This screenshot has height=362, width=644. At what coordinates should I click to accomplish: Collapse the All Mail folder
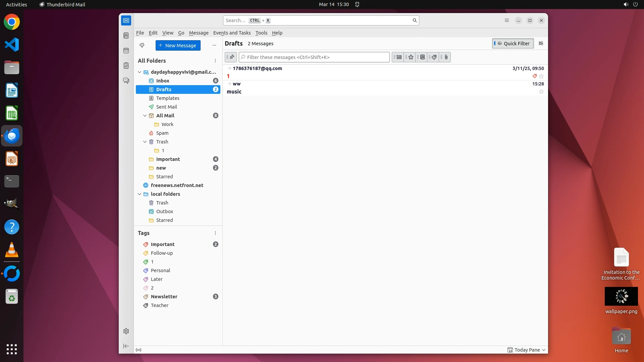pos(145,116)
